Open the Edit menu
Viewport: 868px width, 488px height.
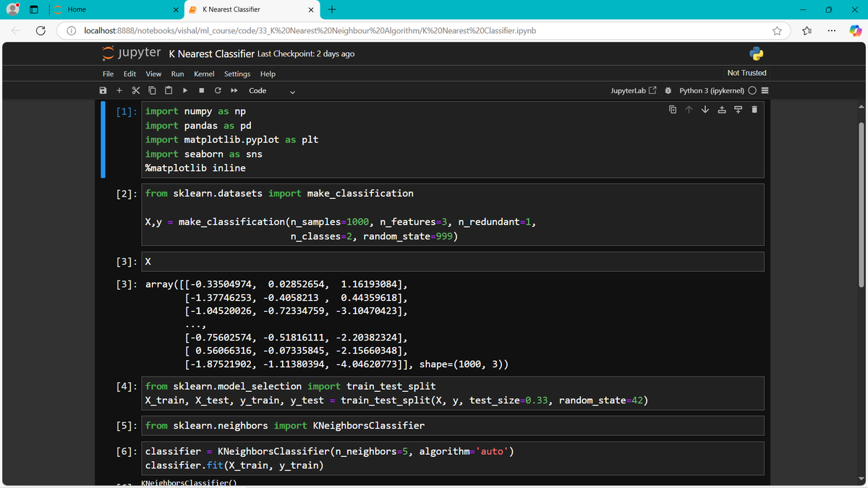pyautogui.click(x=129, y=74)
